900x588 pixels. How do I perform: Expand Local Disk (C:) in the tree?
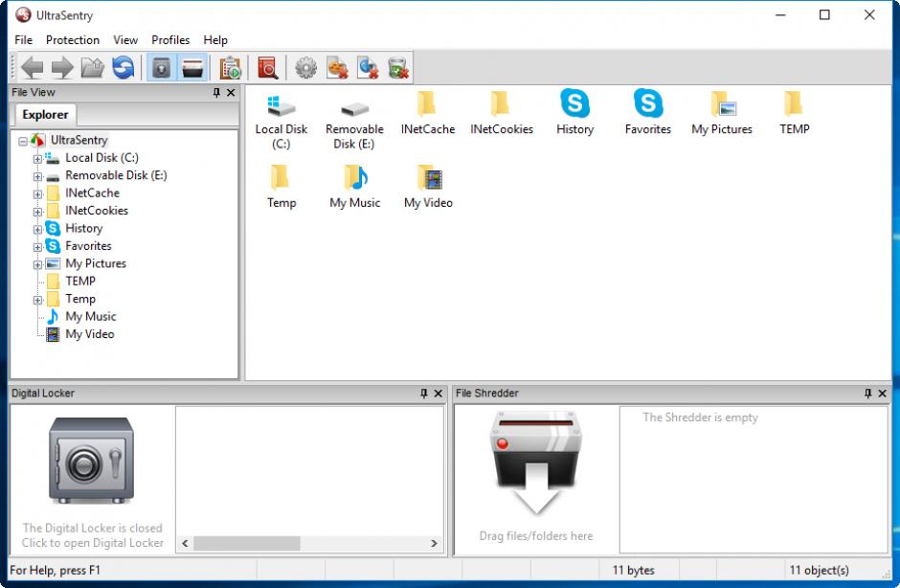click(x=37, y=158)
